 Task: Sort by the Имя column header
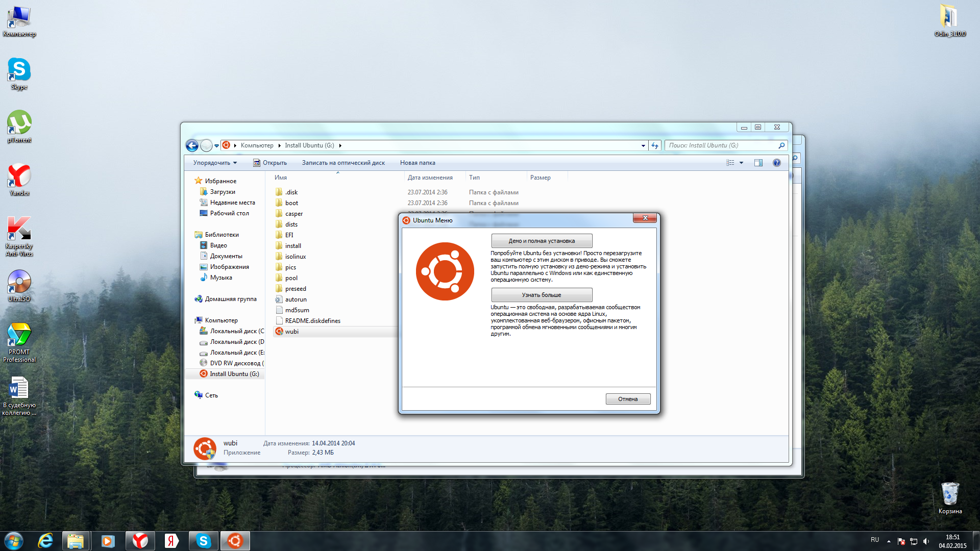pyautogui.click(x=337, y=178)
